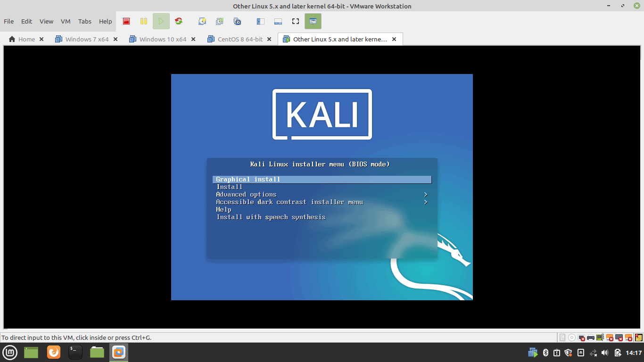Open the network connection tray icon
Screen dimensions: 644x362
pyautogui.click(x=593, y=353)
